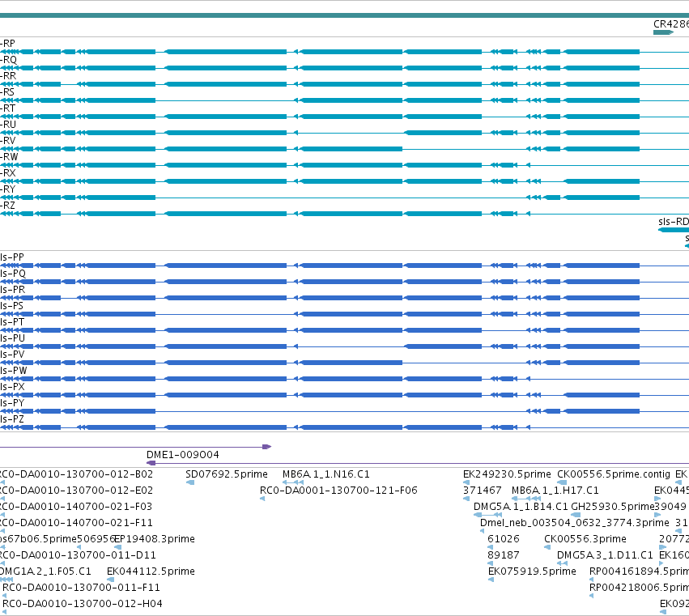Select the arrow glyph under CK00556.3prime

coord(547,547)
